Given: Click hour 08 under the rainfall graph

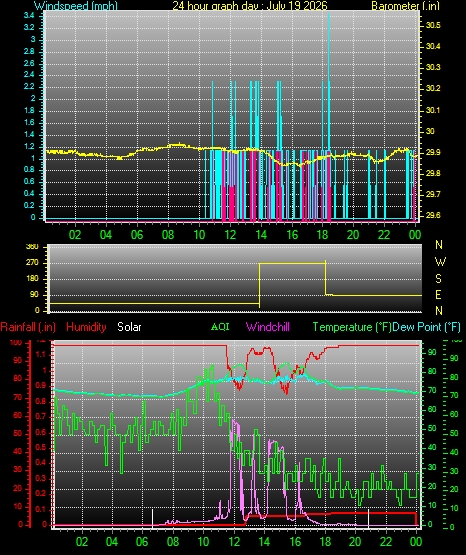Looking at the screenshot, I should (173, 542).
